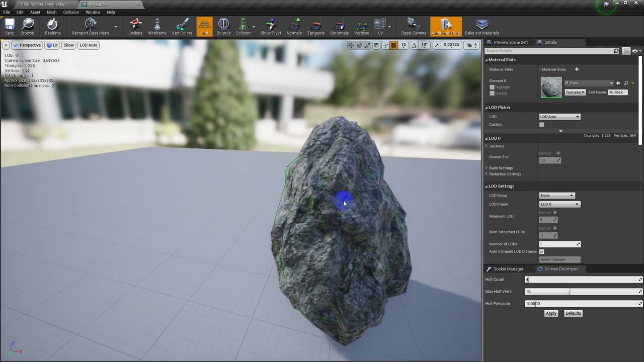The image size is (644, 362).
Task: Toggle Normals visualization
Action: (x=294, y=26)
